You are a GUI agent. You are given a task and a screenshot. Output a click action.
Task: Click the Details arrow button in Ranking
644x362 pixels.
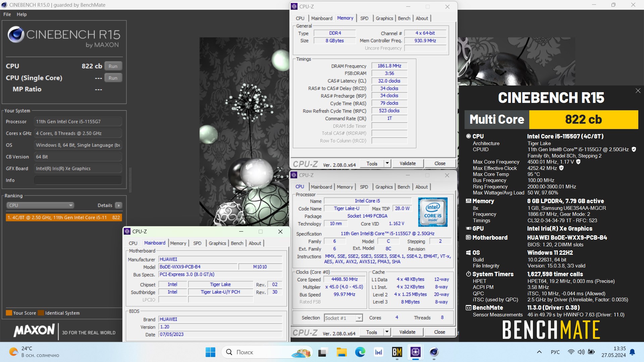[118, 205]
